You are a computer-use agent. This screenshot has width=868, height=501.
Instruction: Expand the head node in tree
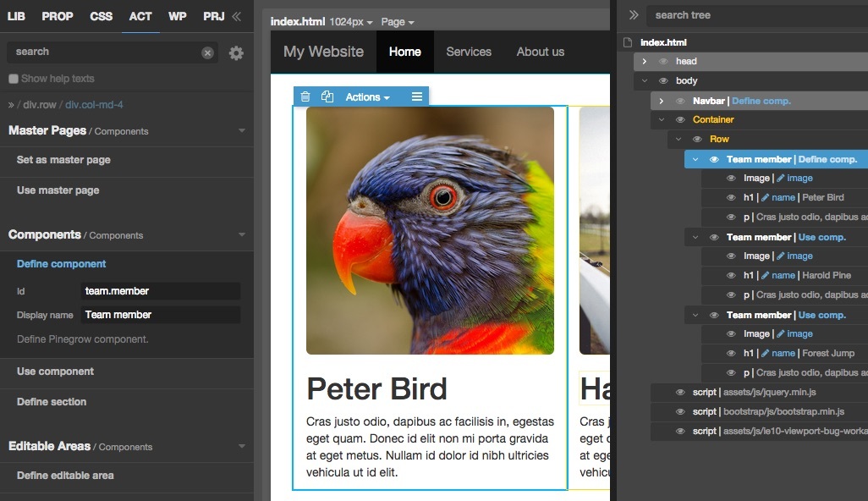(x=645, y=62)
